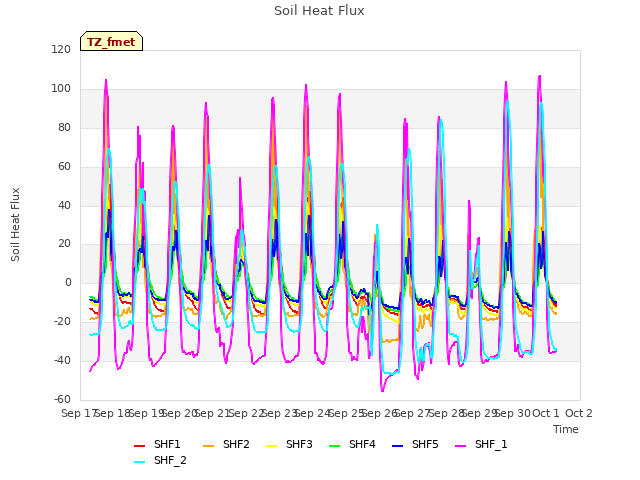
Task: Click the blue SHF5 legend color marker
Action: pyautogui.click(x=397, y=446)
